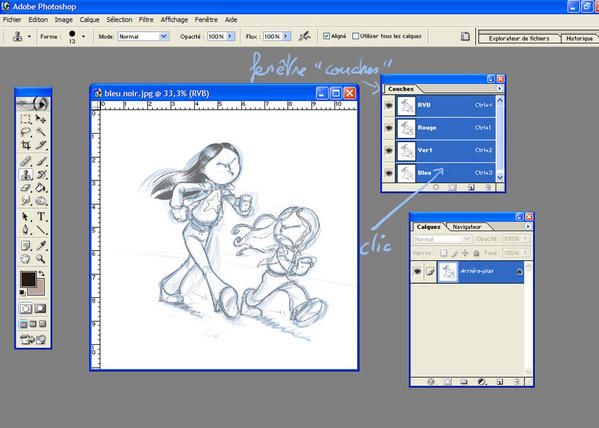Viewport: 599px width, 428px height.
Task: Add adjustment layer in Calques panel
Action: (481, 381)
